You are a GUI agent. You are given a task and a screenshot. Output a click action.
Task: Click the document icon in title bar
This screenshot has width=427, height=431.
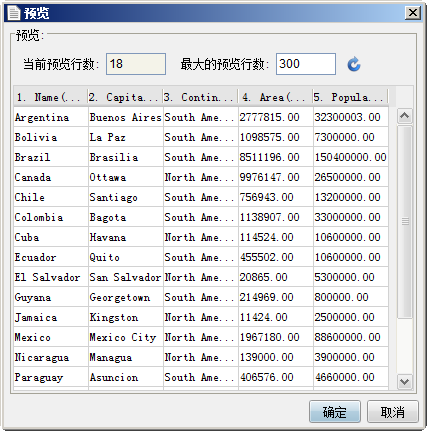tap(14, 13)
